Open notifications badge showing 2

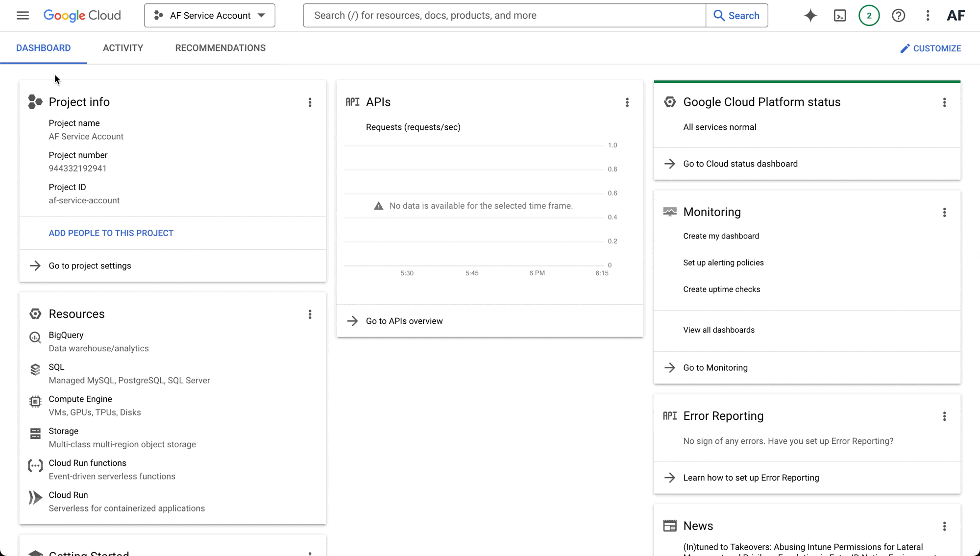click(x=869, y=15)
